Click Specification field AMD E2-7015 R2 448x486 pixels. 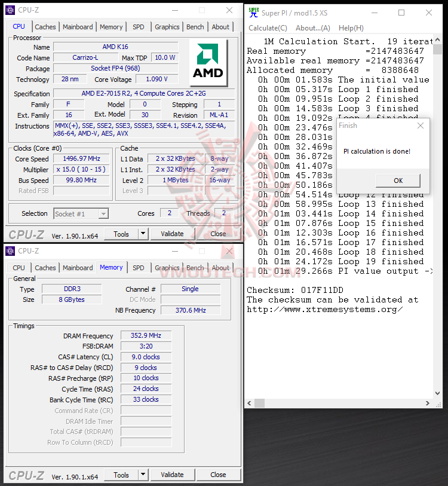tap(144, 93)
